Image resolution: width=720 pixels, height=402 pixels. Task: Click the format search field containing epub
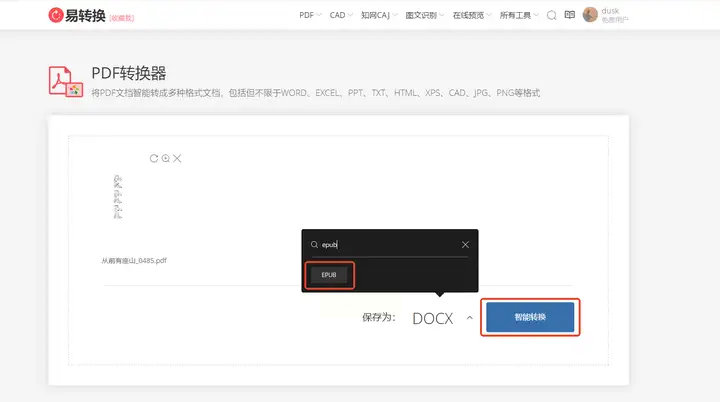[x=389, y=244]
